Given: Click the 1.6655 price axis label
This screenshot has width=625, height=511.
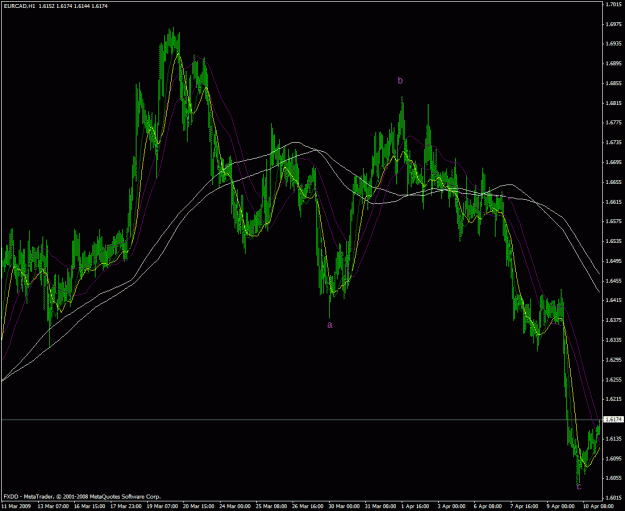Looking at the screenshot, I should [x=614, y=182].
